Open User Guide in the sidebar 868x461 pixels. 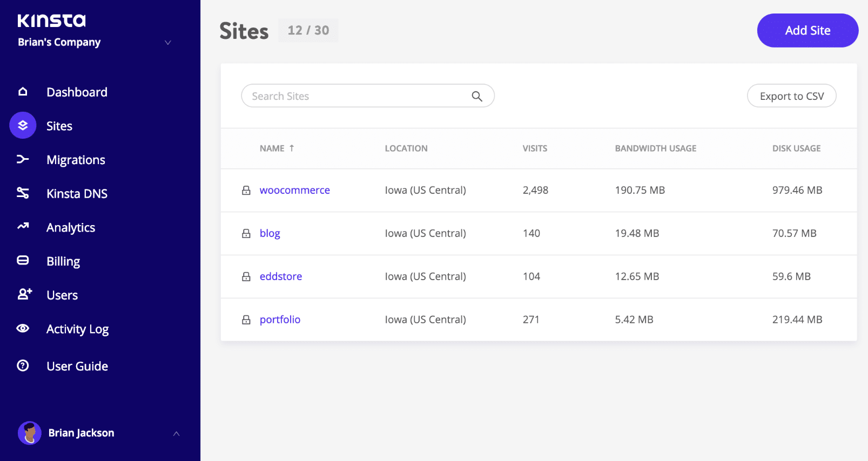pyautogui.click(x=77, y=366)
